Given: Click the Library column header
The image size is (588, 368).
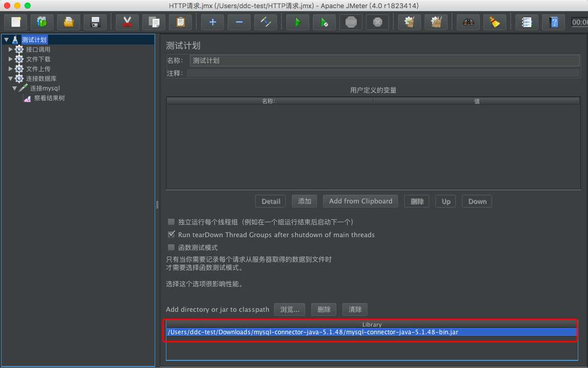Looking at the screenshot, I should coord(371,325).
